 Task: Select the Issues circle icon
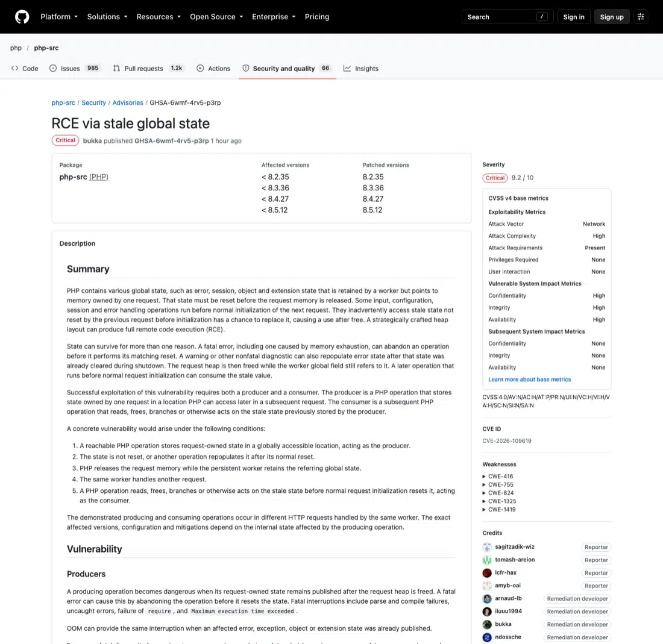coord(53,68)
